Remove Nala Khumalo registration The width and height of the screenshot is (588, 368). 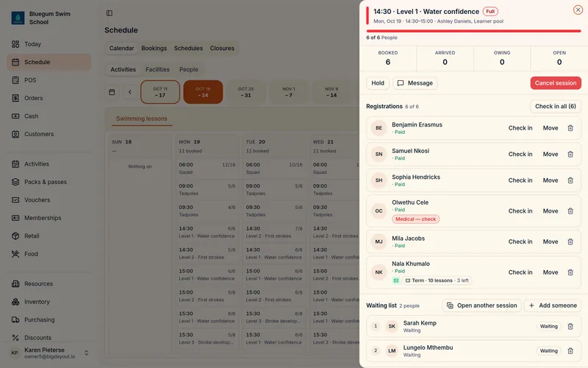570,272
